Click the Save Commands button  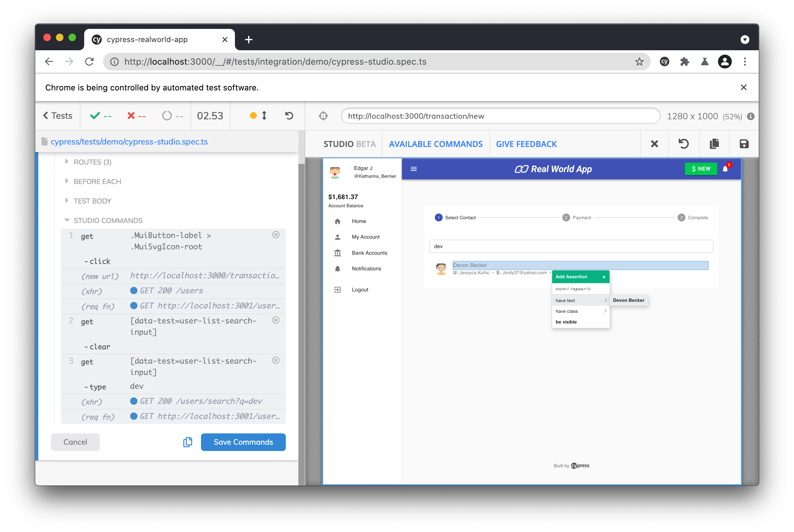(243, 441)
